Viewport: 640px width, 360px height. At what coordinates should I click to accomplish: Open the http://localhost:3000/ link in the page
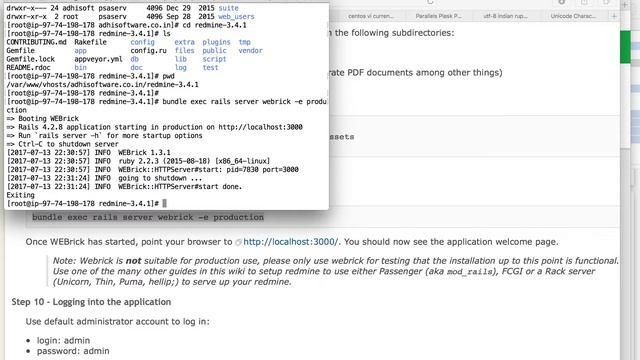click(290, 242)
